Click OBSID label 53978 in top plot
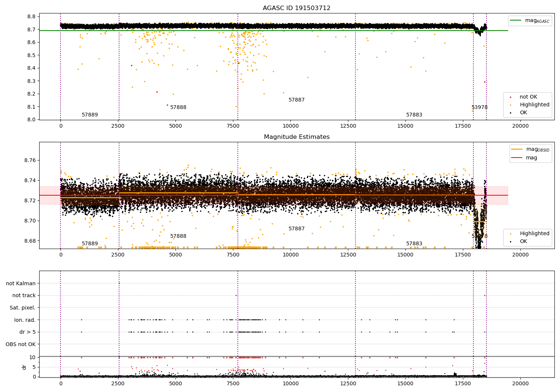The image size is (560, 392). tap(479, 108)
